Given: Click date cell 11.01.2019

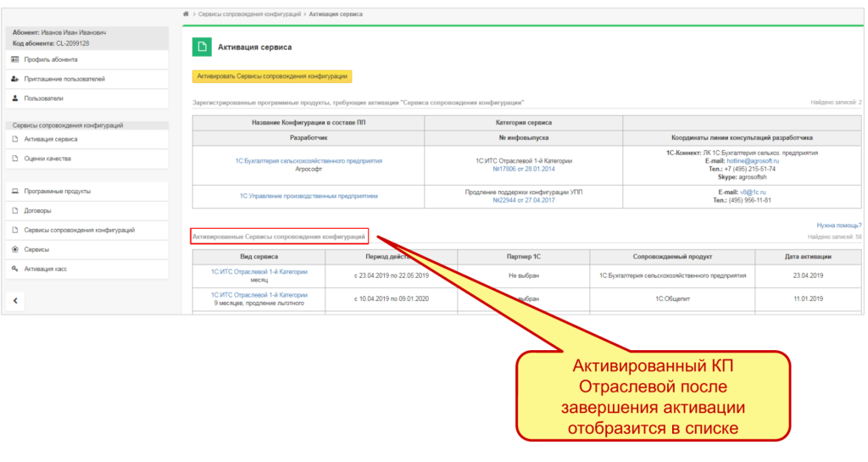Looking at the screenshot, I should [808, 298].
